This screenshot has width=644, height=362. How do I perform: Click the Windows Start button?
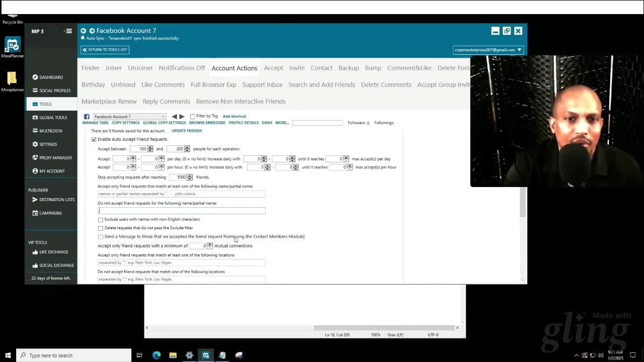click(8, 355)
